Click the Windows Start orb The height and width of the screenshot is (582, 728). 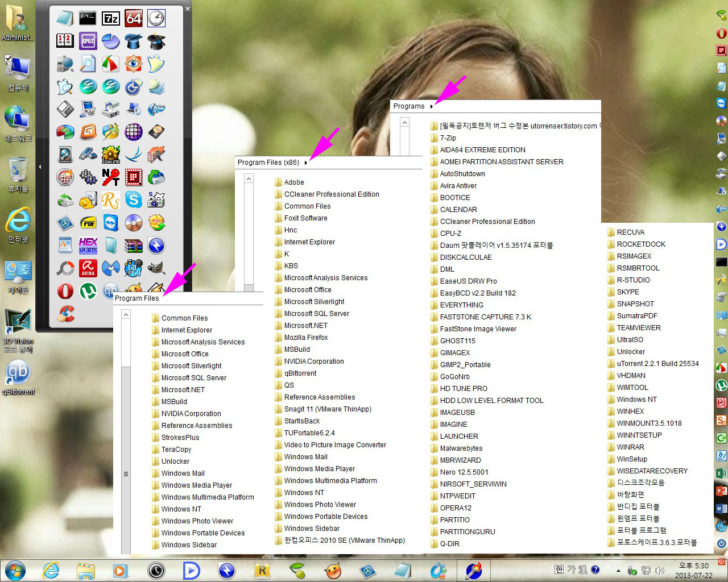15,570
